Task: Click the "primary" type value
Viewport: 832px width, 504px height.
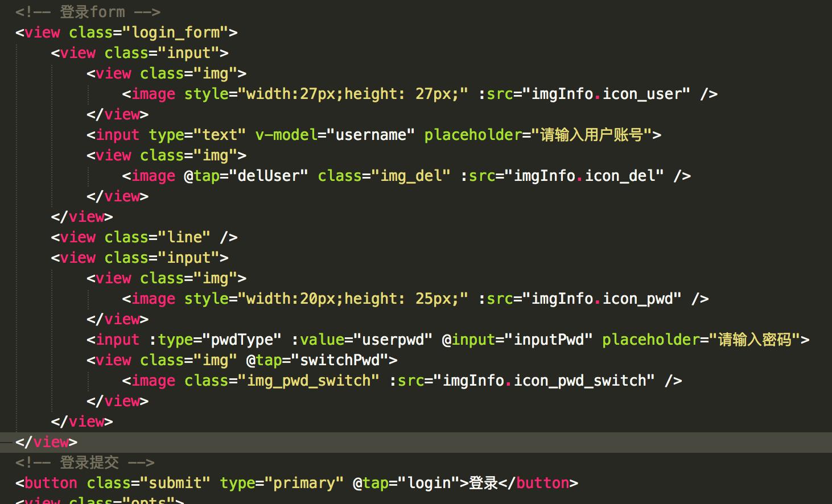Action: [x=304, y=483]
